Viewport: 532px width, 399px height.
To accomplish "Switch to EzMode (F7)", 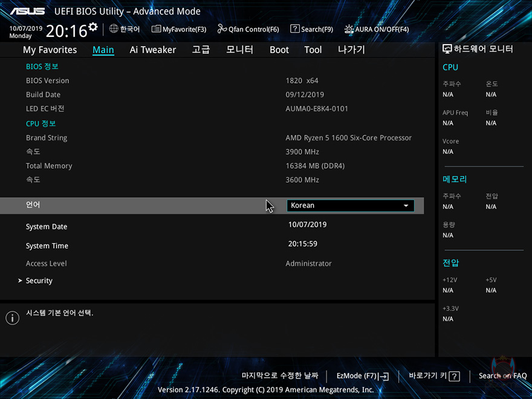I will [362, 376].
